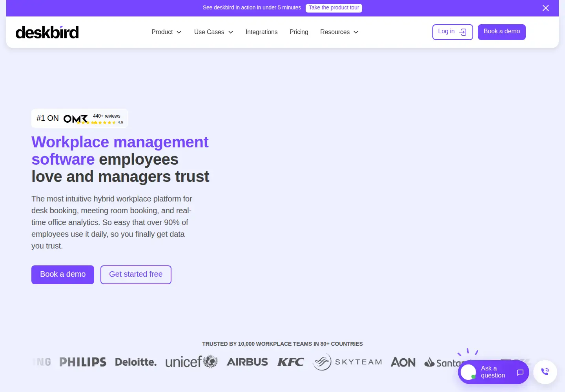Click the deskbird logo
This screenshot has height=392, width=565.
pyautogui.click(x=47, y=32)
